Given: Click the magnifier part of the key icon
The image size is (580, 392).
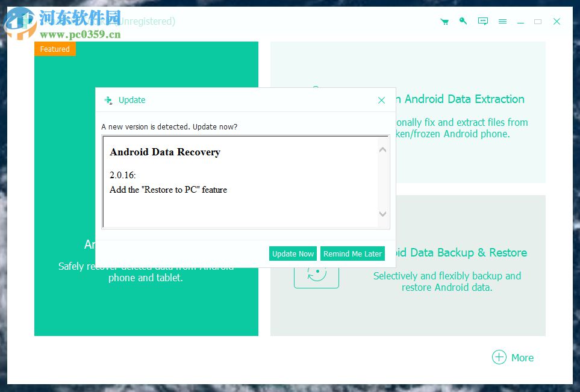Looking at the screenshot, I should (x=461, y=19).
